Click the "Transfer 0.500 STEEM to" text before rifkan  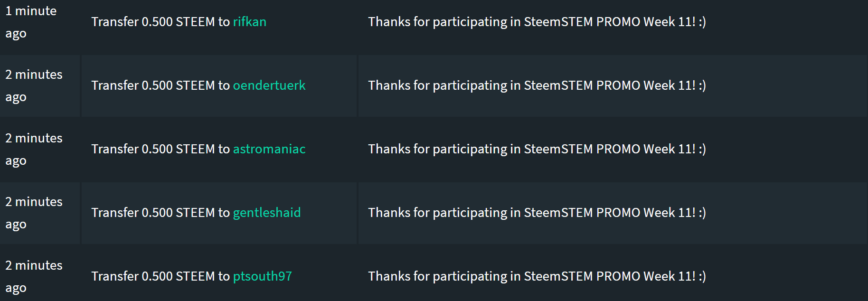click(x=160, y=22)
